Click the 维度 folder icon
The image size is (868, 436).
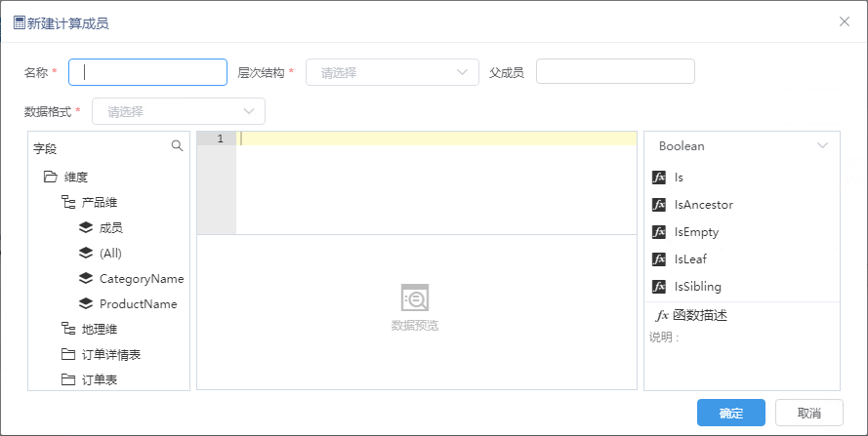point(51,178)
